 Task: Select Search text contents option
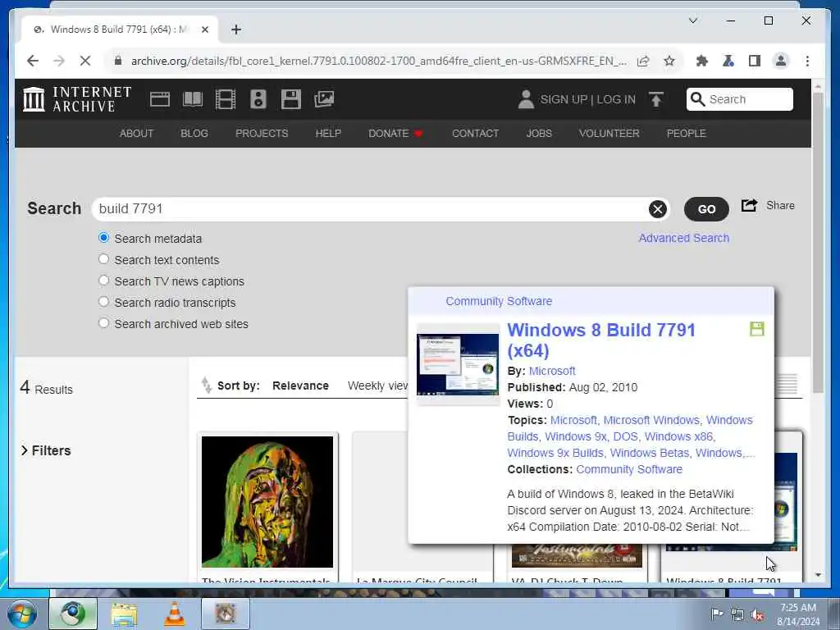pyautogui.click(x=104, y=259)
